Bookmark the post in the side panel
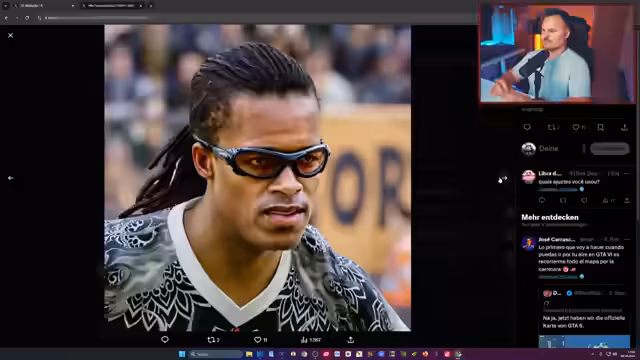The image size is (640, 360). (x=600, y=127)
